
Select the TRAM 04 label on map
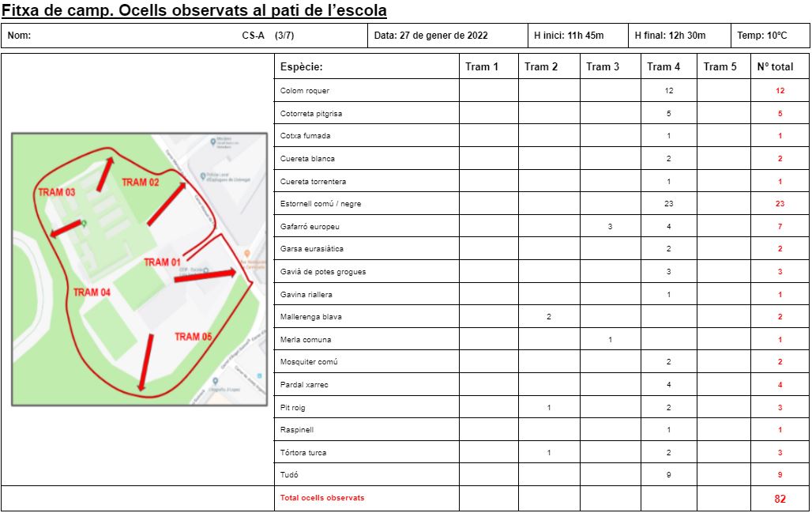point(92,292)
